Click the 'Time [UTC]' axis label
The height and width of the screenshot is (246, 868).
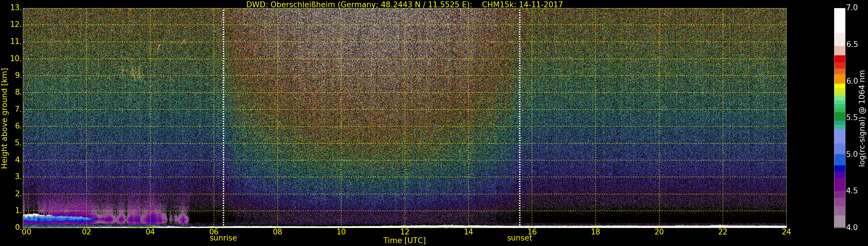click(404, 241)
